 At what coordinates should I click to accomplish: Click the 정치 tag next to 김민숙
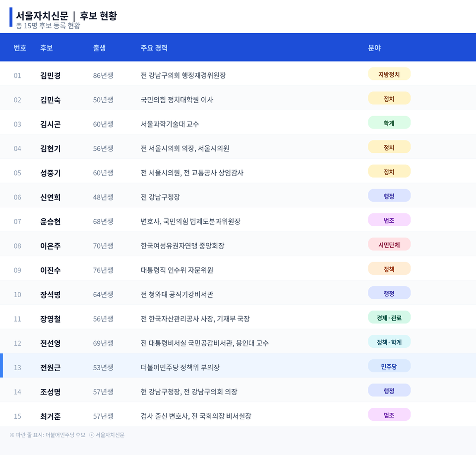coord(389,98)
